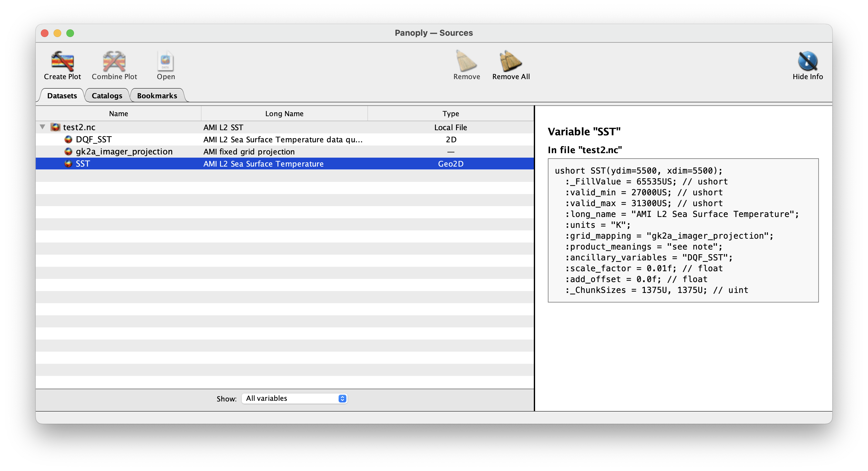Viewport: 868px width, 471px height.
Task: Hide the info panel via Hide Info
Action: click(x=807, y=61)
